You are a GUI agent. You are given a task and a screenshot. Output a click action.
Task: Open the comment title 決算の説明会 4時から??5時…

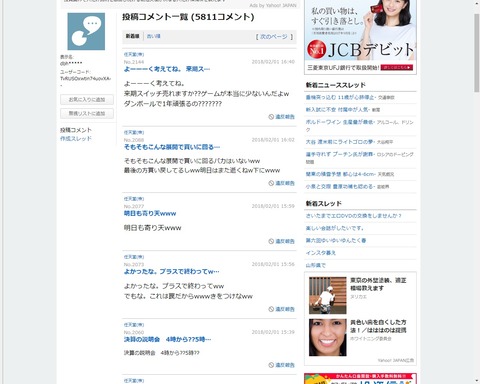[x=167, y=339]
